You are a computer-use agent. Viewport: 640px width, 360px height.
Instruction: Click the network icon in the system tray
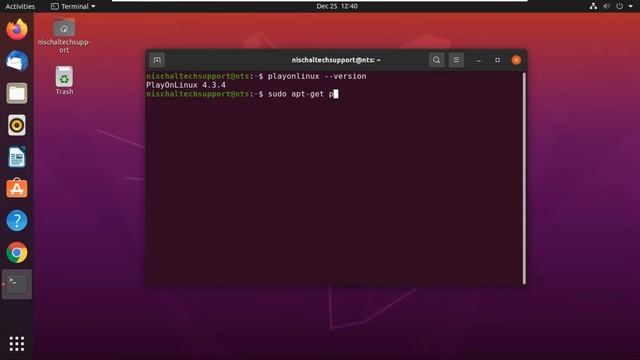[x=593, y=6]
